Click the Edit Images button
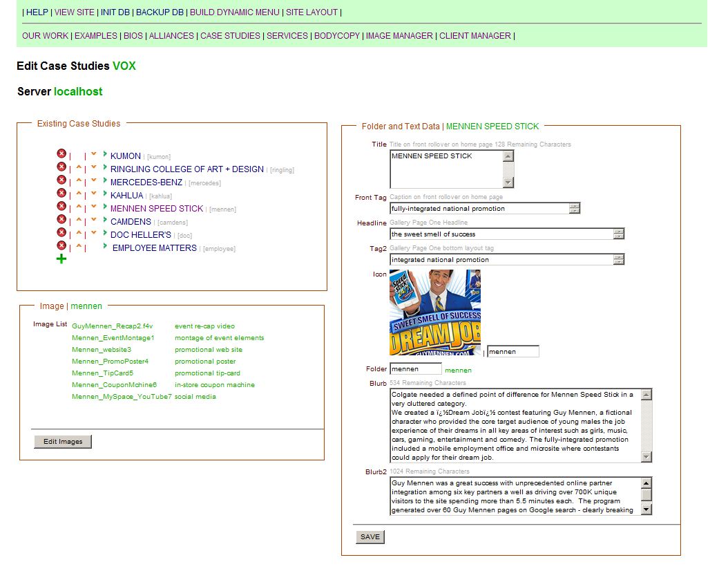The image size is (728, 571). tap(63, 441)
